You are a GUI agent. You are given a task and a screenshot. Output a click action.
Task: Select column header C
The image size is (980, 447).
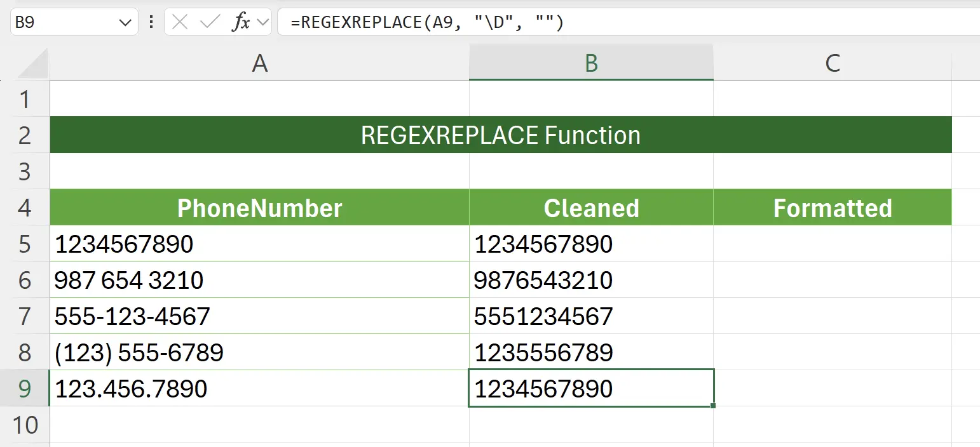pyautogui.click(x=833, y=62)
